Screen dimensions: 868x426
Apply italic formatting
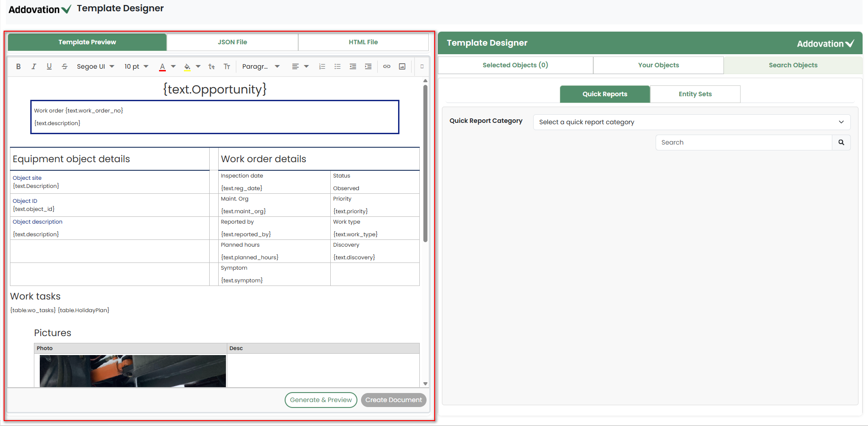(x=33, y=66)
